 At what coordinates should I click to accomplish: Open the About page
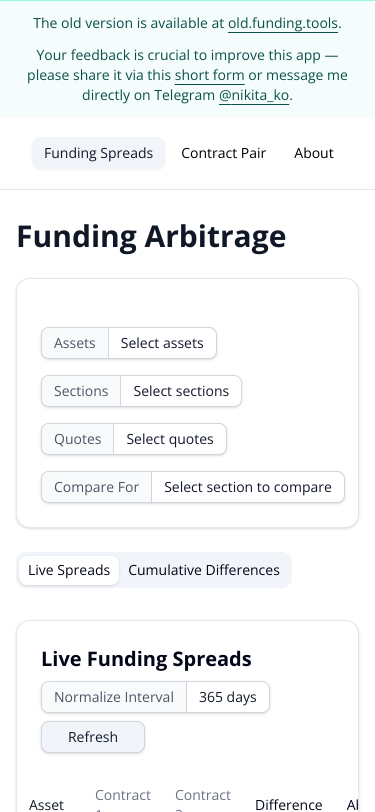[314, 153]
